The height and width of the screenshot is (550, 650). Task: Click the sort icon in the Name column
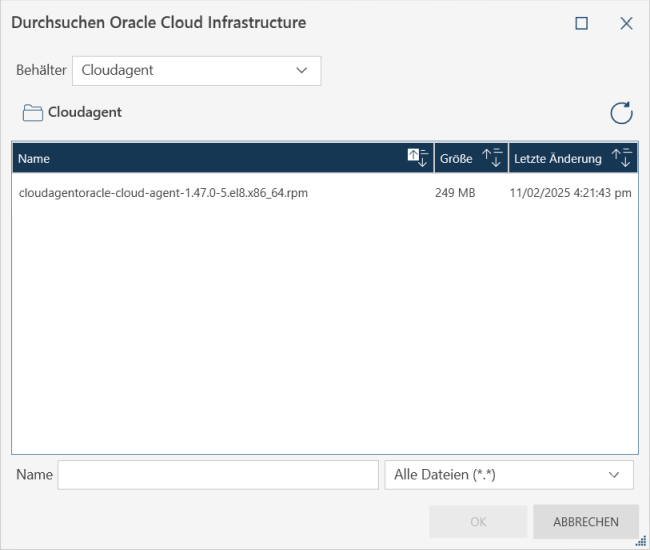coord(417,158)
